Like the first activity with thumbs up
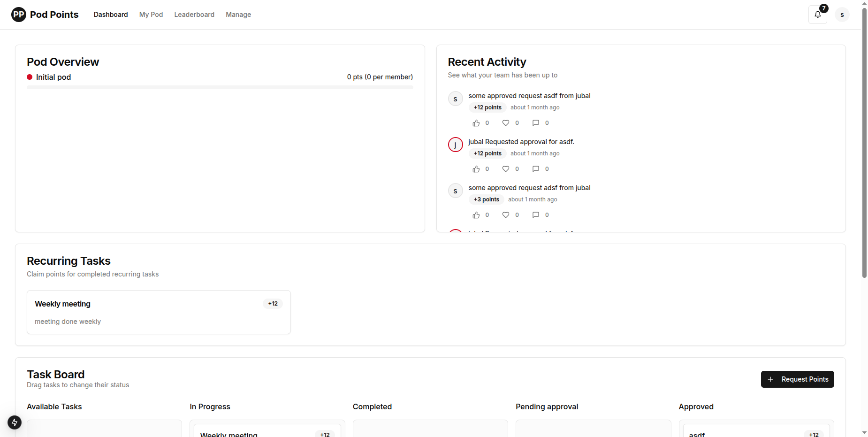Screen dimensions: 868x437 point(476,123)
